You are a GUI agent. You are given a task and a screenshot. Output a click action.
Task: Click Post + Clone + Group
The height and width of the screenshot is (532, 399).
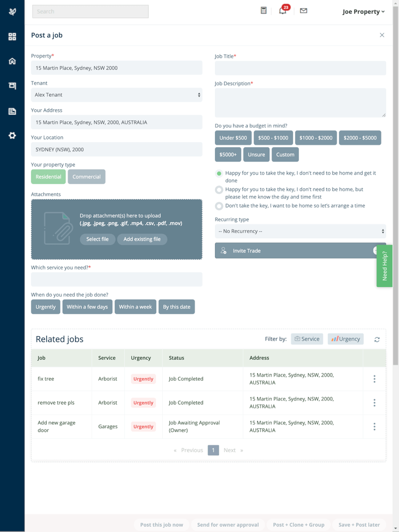pos(298,525)
